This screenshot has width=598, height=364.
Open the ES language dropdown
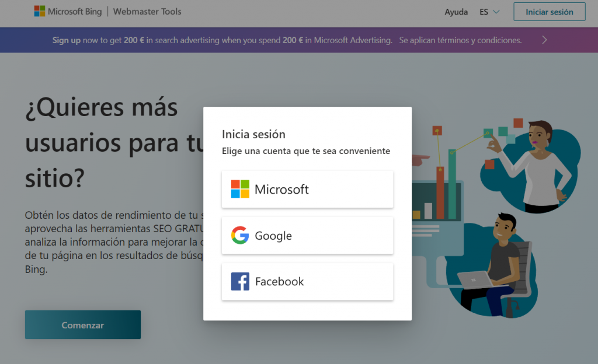[489, 12]
